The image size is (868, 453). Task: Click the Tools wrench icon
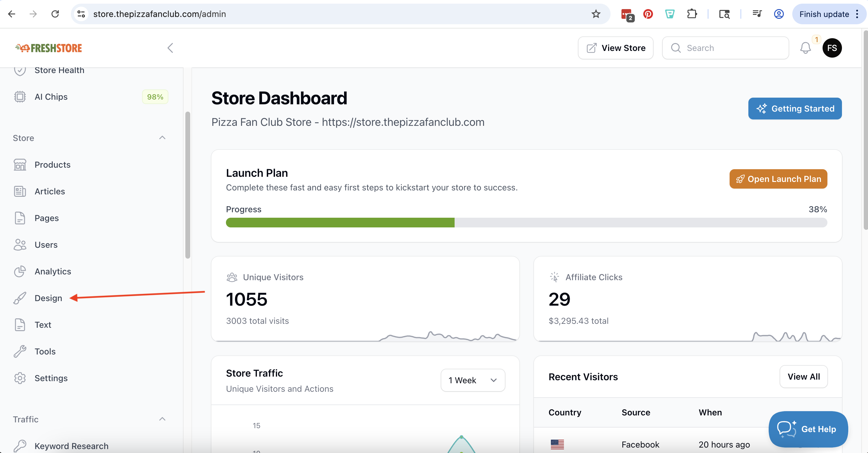(x=20, y=351)
